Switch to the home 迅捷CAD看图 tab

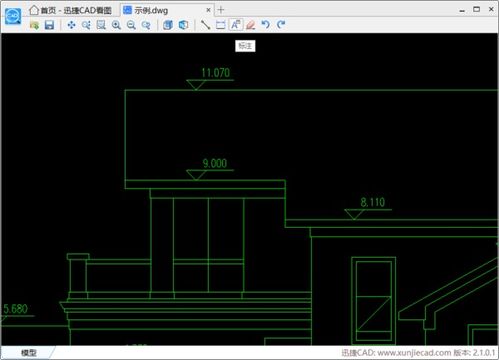click(x=71, y=10)
